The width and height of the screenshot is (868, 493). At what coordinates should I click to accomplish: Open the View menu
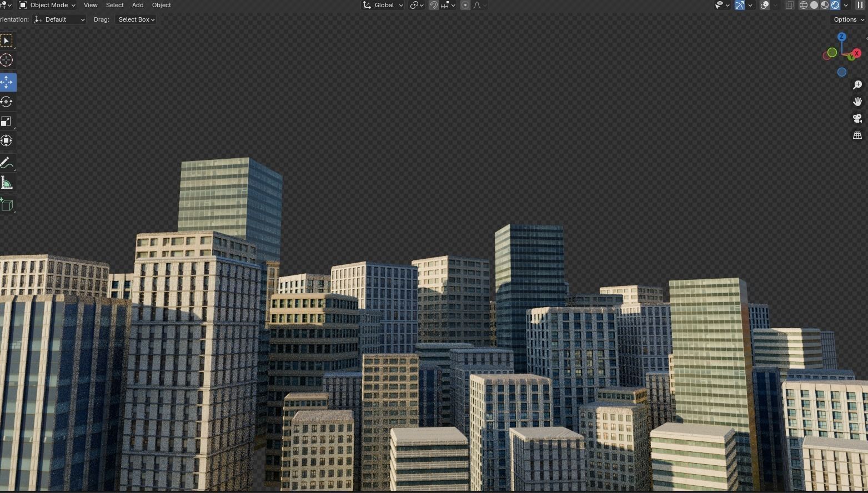pyautogui.click(x=91, y=5)
